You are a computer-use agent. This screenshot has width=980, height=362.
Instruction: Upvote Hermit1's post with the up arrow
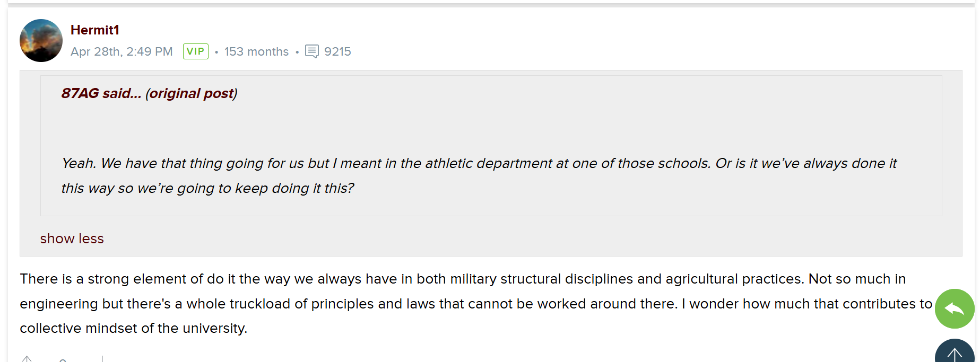coord(27,359)
